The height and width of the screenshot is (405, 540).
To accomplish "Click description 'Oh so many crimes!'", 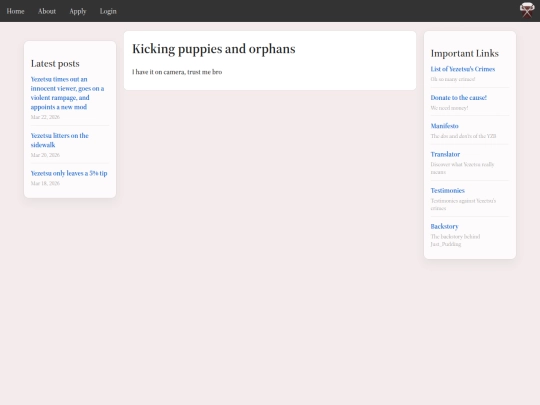I will pyautogui.click(x=453, y=79).
